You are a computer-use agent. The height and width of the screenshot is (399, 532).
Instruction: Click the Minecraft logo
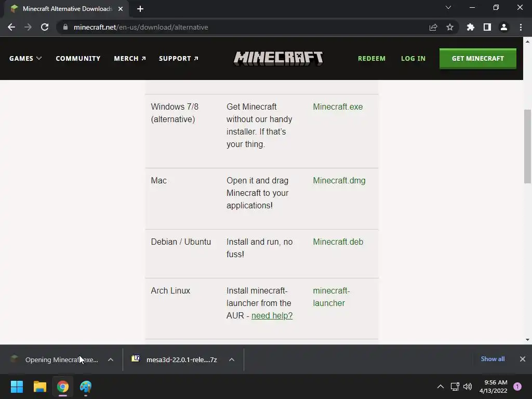[278, 58]
